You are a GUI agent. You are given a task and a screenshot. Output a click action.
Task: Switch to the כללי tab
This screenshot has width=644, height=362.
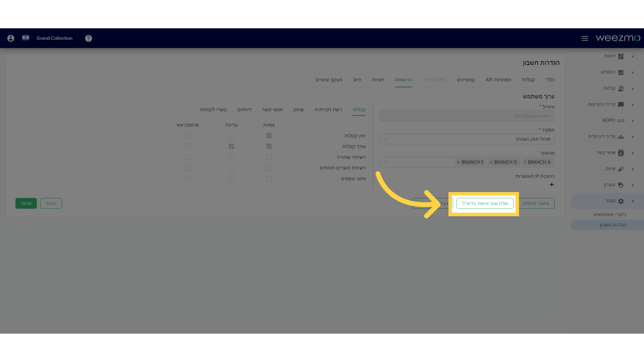tap(550, 80)
